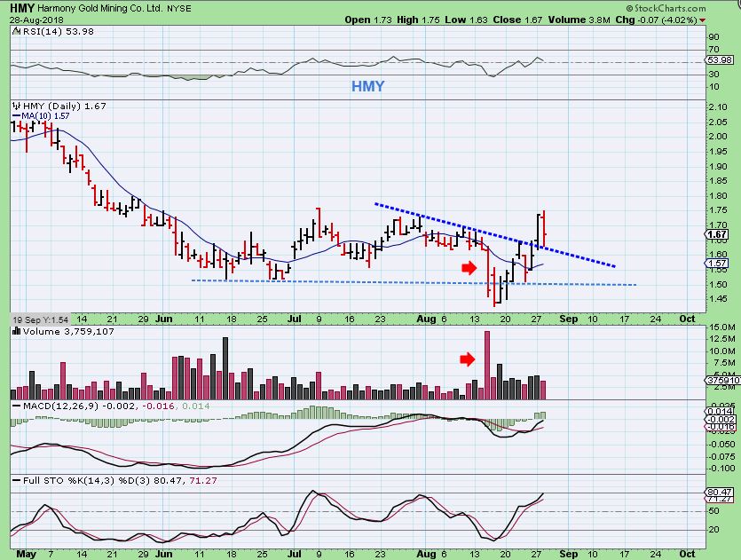Click the last red price bar on Aug 28
741x560 pixels.
544,229
